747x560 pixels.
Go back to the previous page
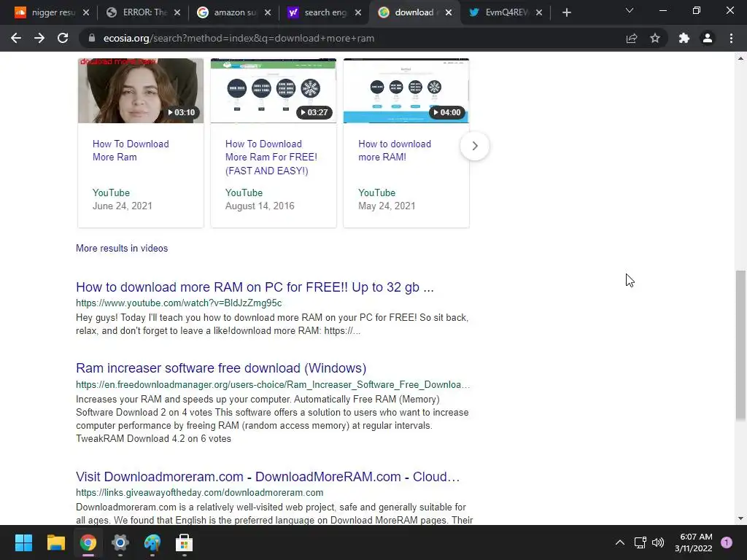tap(16, 38)
